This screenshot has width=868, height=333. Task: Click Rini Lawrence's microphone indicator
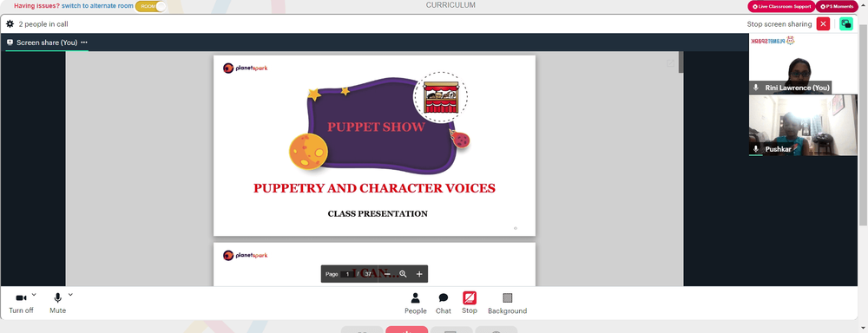tap(756, 88)
